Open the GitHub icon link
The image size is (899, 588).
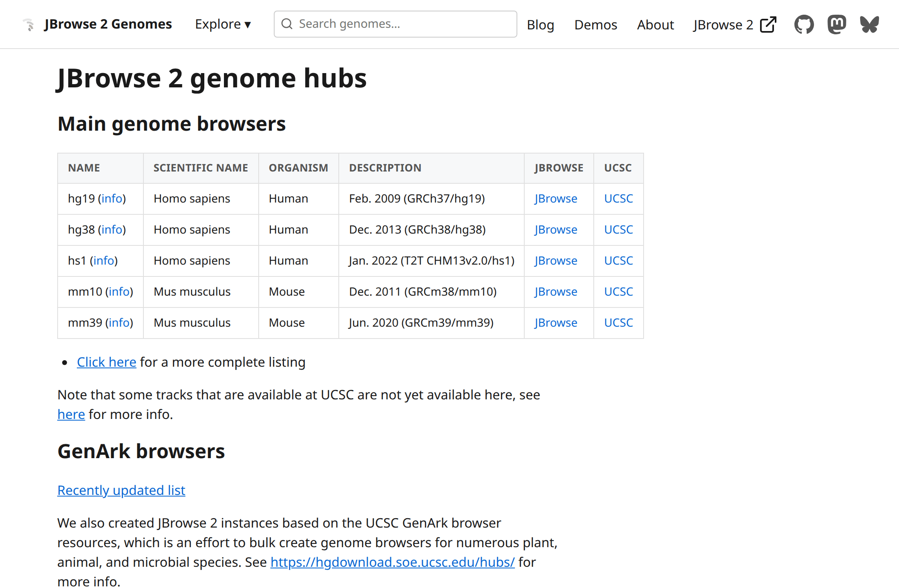click(x=804, y=24)
